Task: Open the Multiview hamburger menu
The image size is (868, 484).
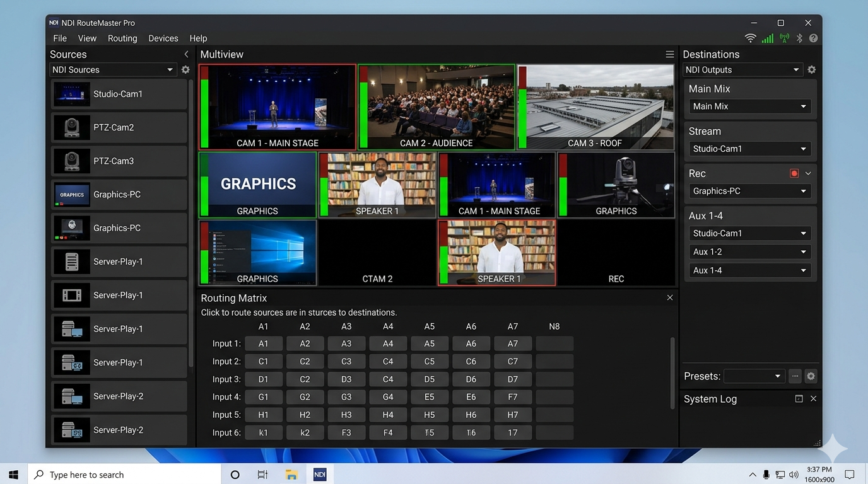Action: click(669, 55)
